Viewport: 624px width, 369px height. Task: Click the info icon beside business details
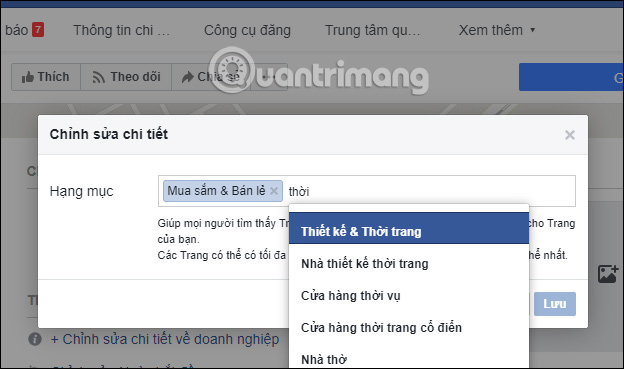[x=35, y=339]
